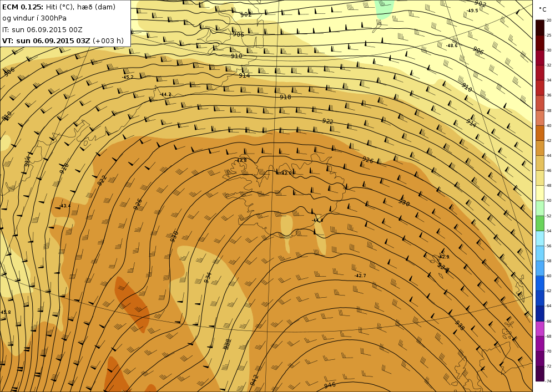Select the temperature value -43.0 on the map

pyautogui.click(x=287, y=173)
